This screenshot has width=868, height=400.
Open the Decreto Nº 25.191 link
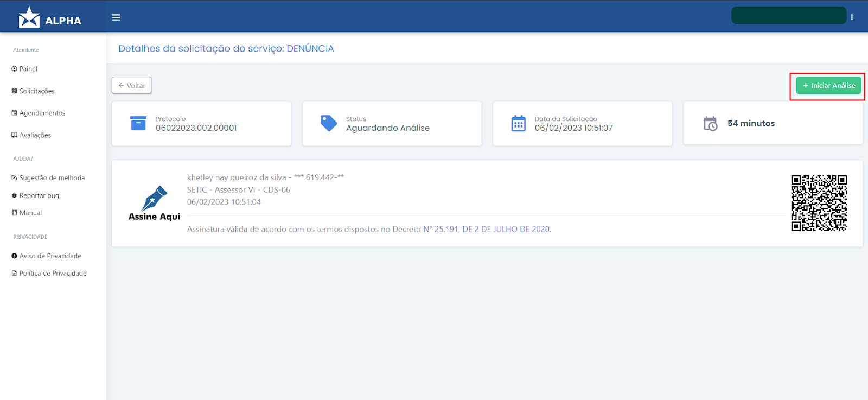coord(487,230)
